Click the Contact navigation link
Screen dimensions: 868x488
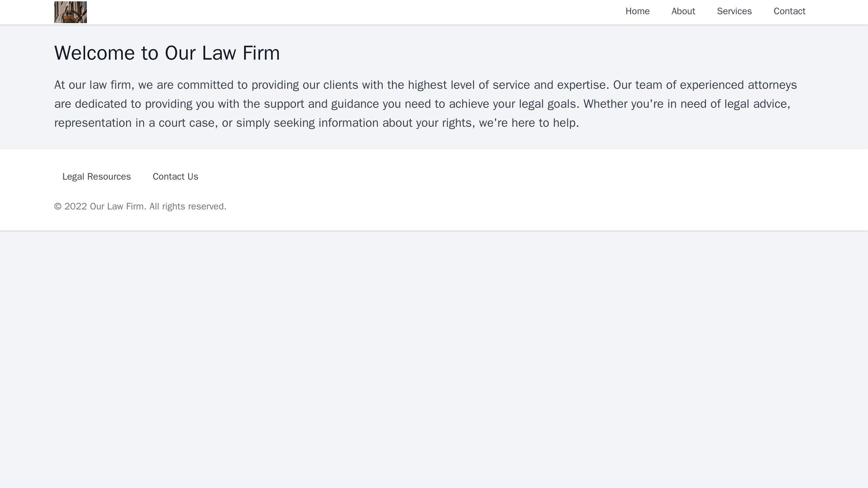pyautogui.click(x=789, y=11)
